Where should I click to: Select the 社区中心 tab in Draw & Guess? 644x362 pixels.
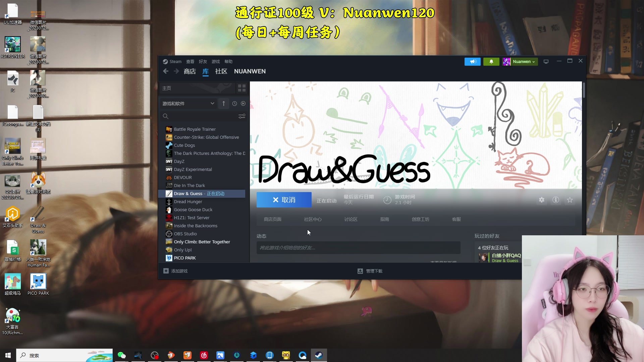point(313,220)
